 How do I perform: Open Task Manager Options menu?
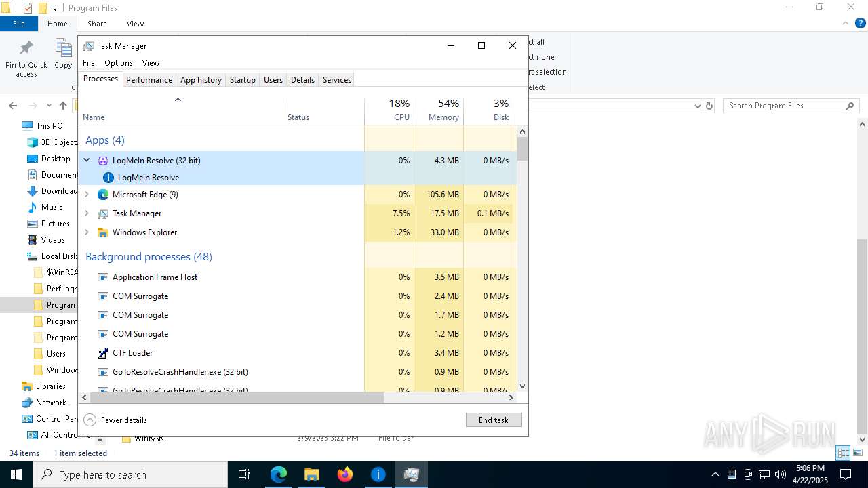click(x=119, y=63)
